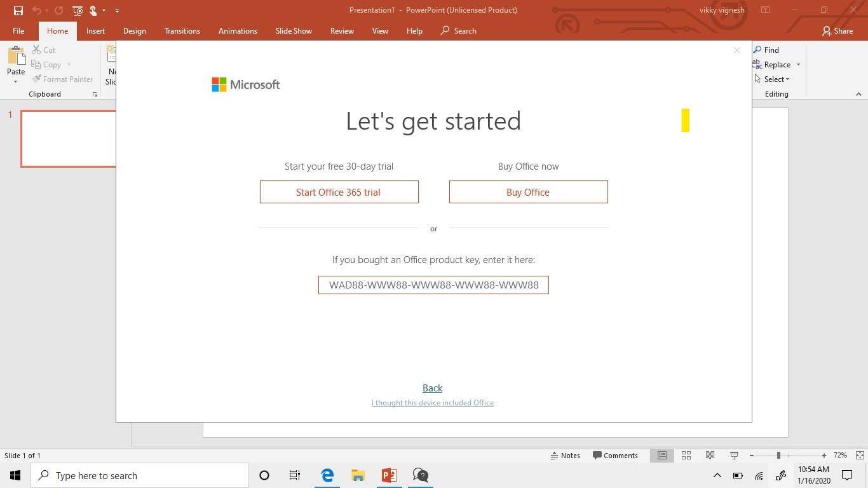Click the vikky vignesh account name
Screen dimensions: 868x488
coord(721,10)
